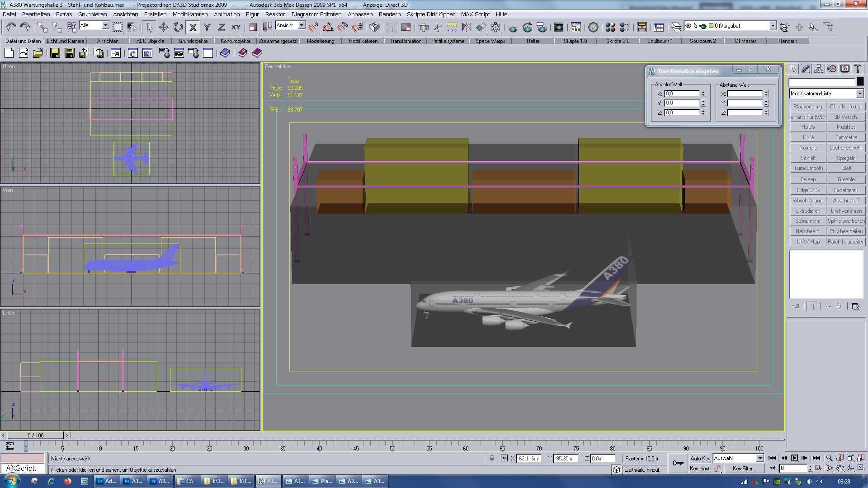Click the Quick Render teapot icon
Viewport: 868px width, 488px height.
coord(513,27)
